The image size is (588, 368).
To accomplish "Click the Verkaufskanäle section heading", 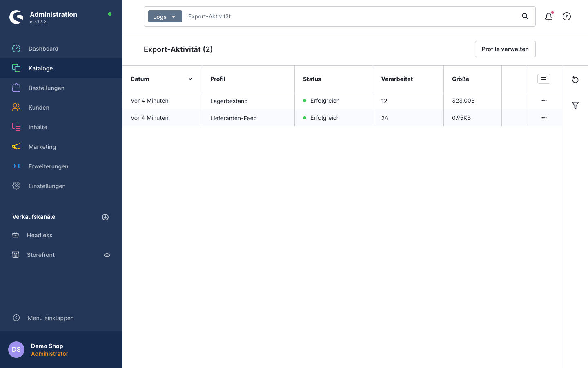I will [x=34, y=217].
